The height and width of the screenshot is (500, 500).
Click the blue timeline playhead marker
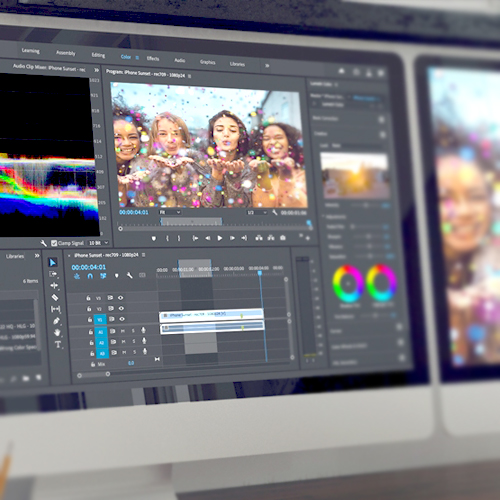click(x=260, y=273)
